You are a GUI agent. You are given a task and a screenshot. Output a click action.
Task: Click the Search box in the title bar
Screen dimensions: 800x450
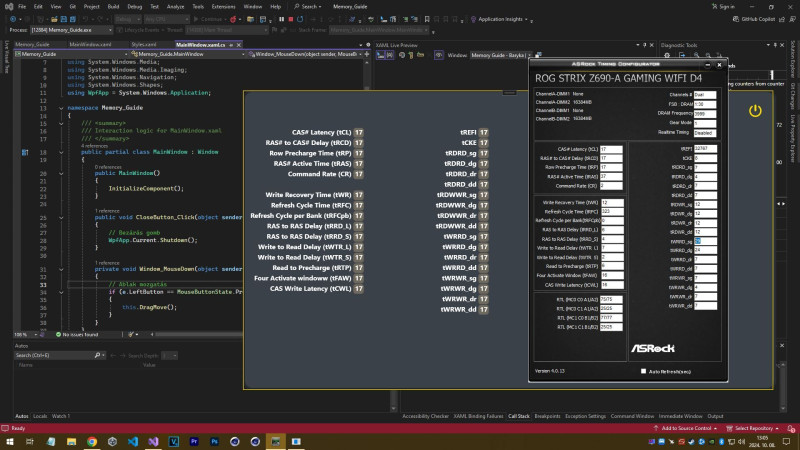(308, 7)
